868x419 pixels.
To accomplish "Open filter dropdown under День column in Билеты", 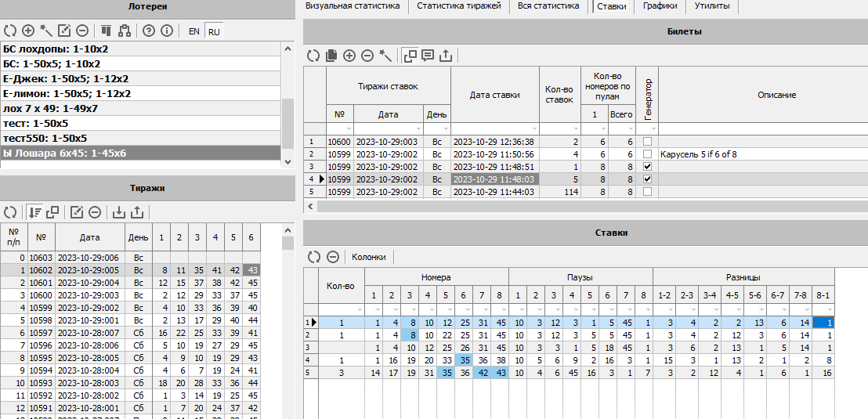I will pos(446,129).
